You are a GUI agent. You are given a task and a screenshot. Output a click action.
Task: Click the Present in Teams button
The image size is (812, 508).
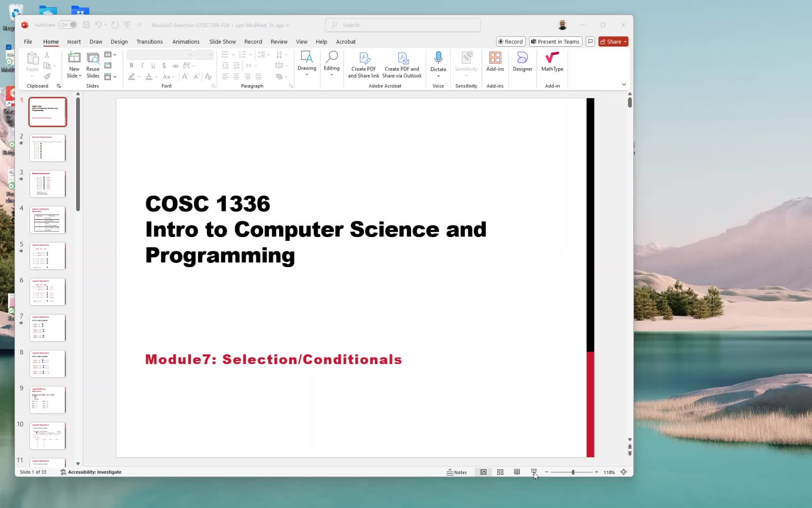tap(555, 42)
